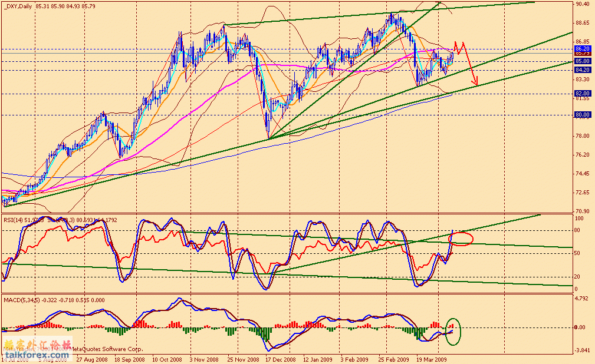The height and width of the screenshot is (364, 595).
Task: Click the 12 Jan 2009 date label
Action: point(318,359)
